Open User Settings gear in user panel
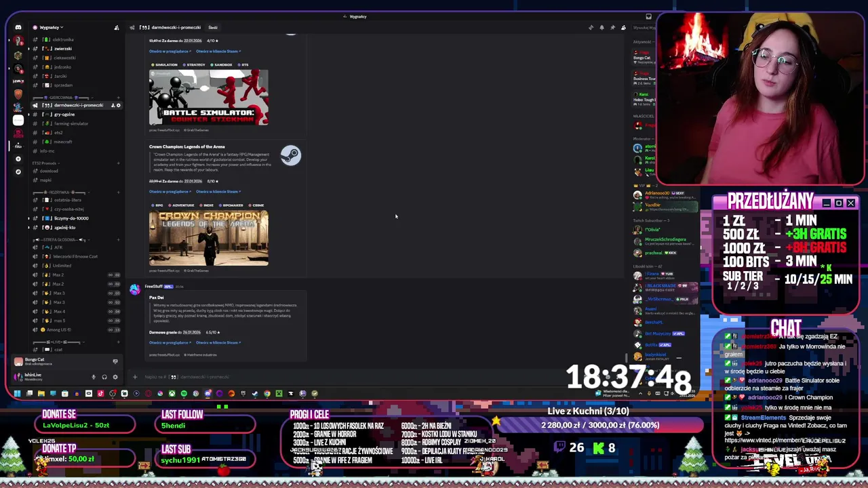 (115, 377)
